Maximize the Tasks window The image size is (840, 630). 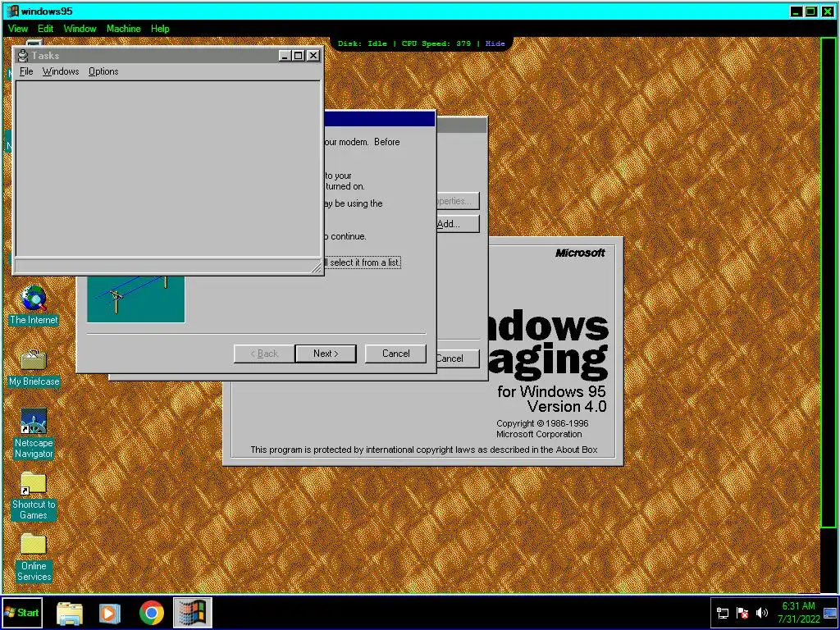pyautogui.click(x=299, y=55)
